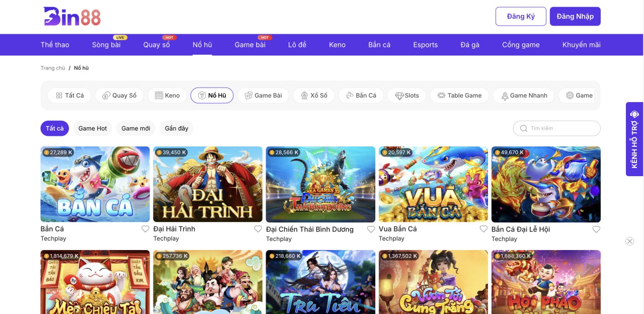
Task: Favorite the Vua Bắn Cá heart icon
Action: tap(484, 229)
